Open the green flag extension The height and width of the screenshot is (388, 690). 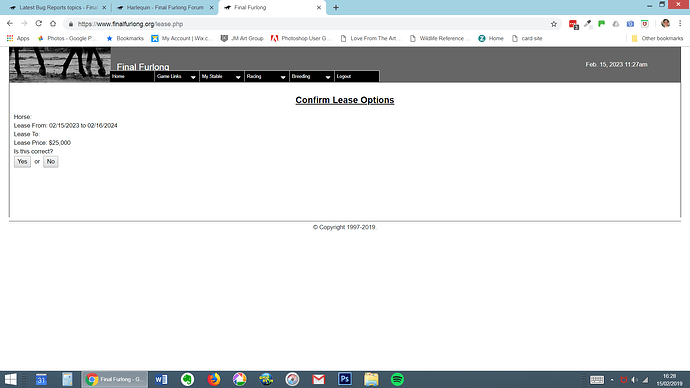pos(602,24)
